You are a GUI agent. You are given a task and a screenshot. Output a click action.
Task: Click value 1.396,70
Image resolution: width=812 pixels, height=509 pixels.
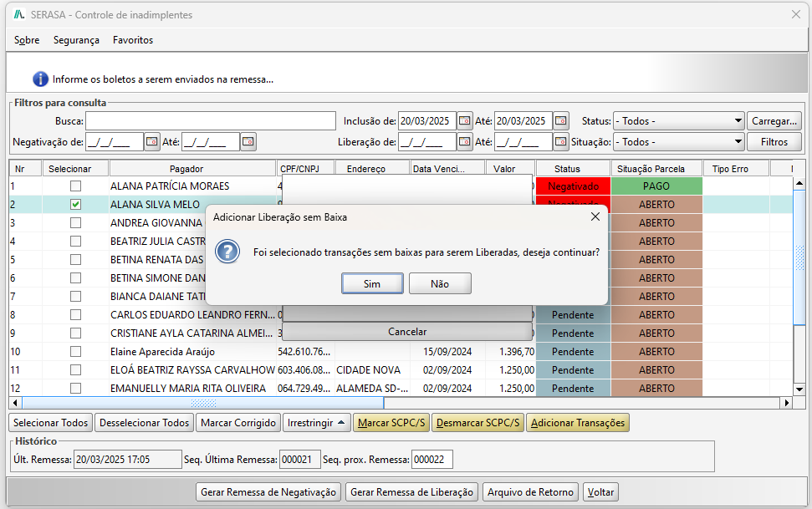(x=517, y=352)
